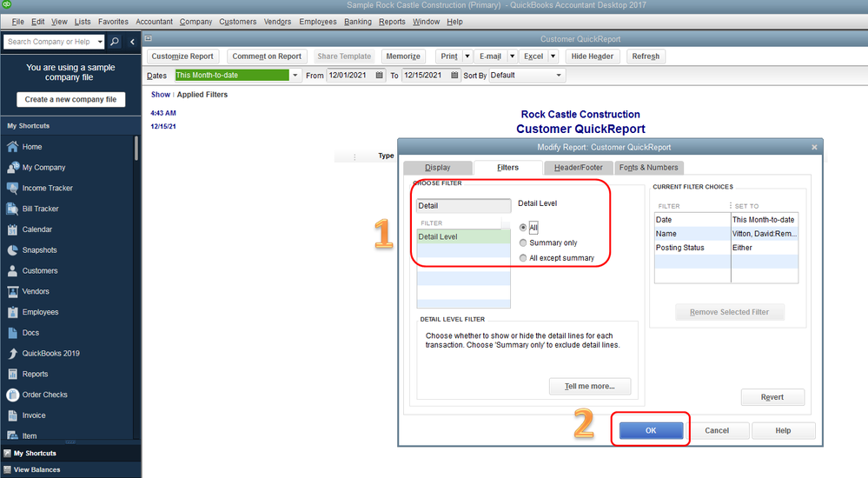Click the report window menu icon
The width and height of the screenshot is (868, 478).
point(149,38)
